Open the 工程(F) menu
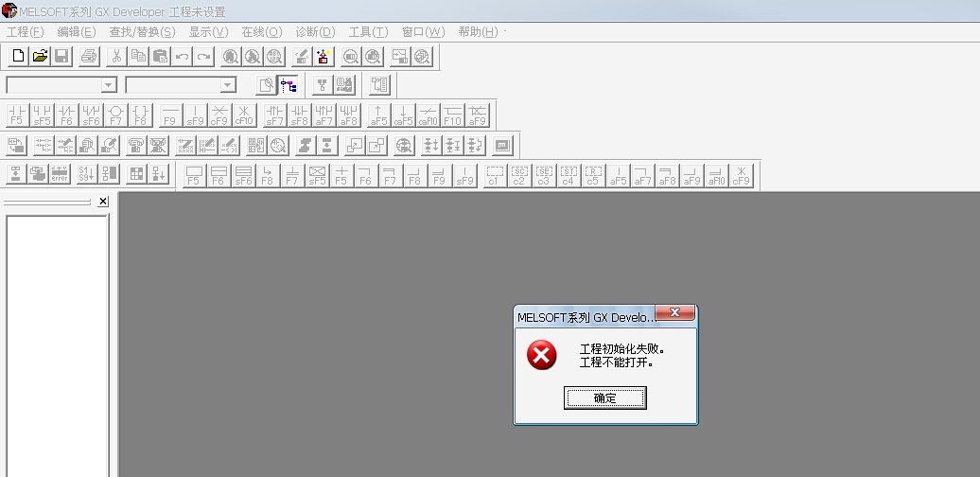 (x=26, y=31)
